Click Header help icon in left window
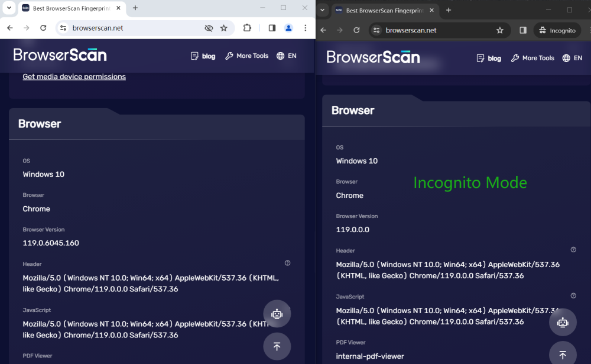591x364 pixels. 288,263
